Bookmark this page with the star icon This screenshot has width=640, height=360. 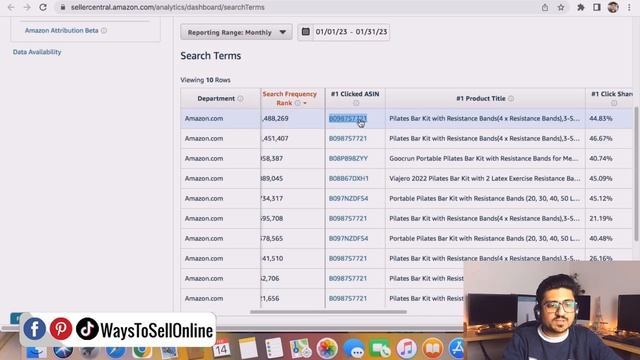561,7
